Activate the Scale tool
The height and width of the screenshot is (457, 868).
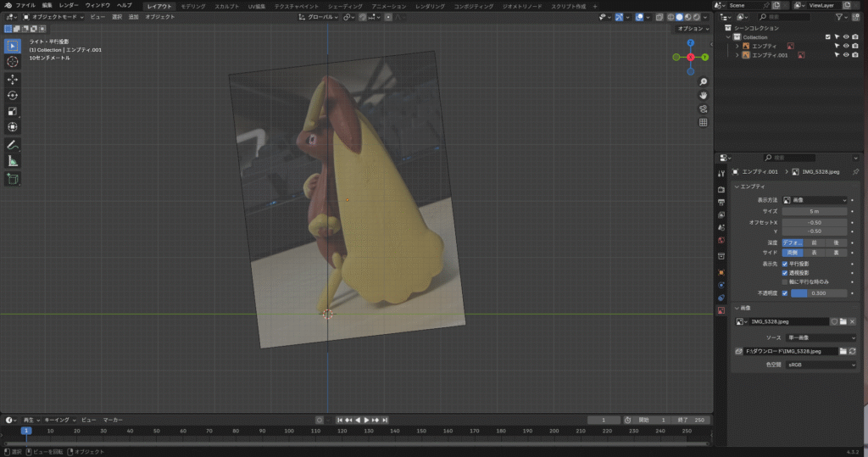pos(12,111)
